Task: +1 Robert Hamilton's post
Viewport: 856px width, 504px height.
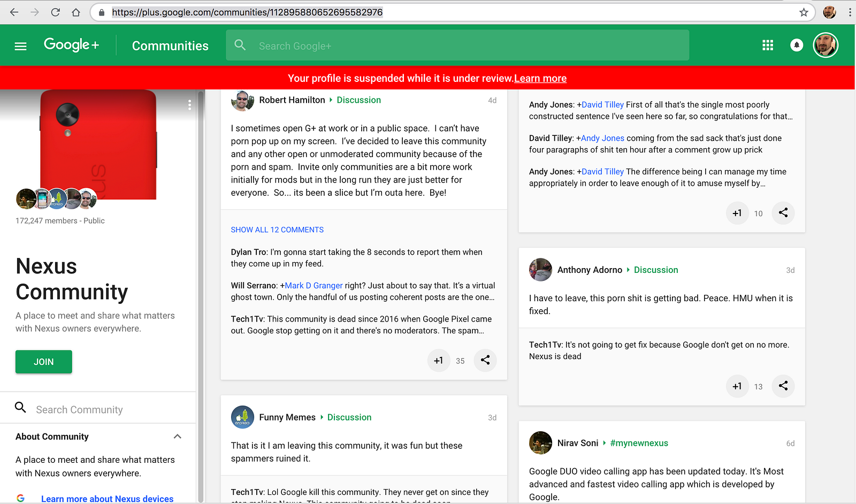Action: [439, 361]
